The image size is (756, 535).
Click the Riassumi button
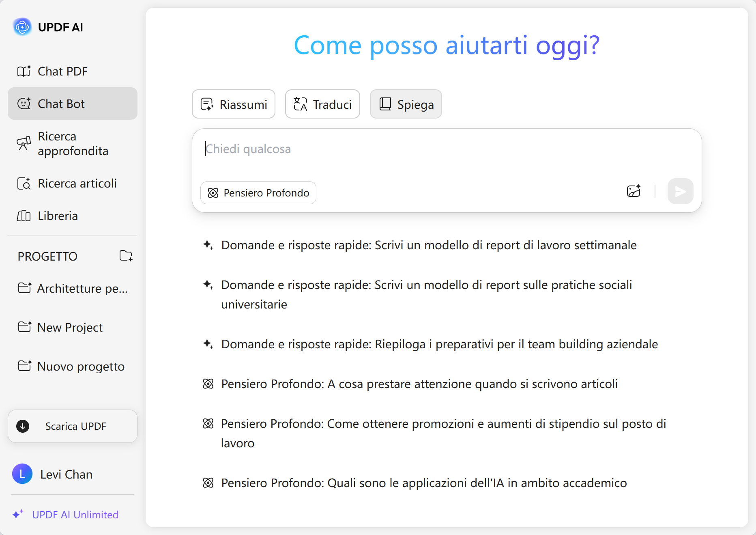coord(234,104)
